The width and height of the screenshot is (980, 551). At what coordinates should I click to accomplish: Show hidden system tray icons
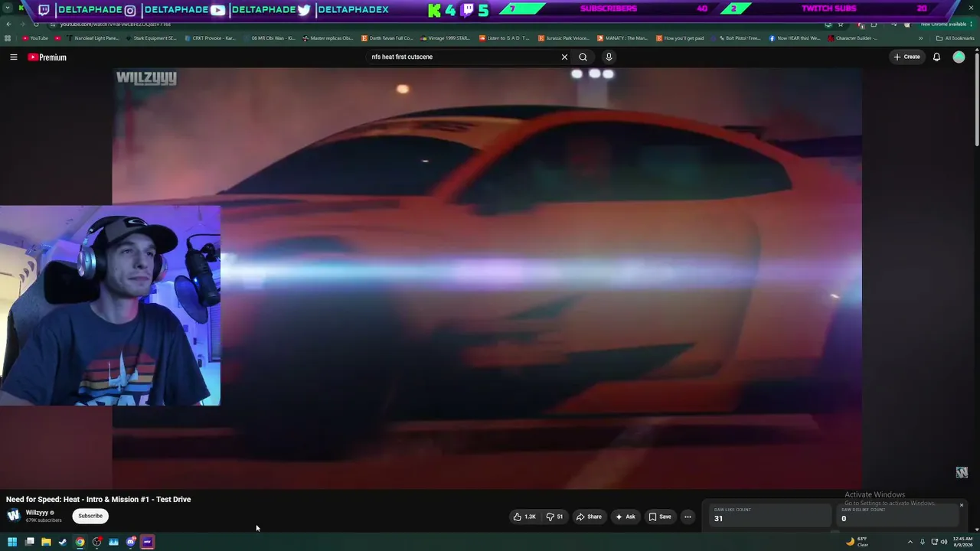pyautogui.click(x=910, y=542)
